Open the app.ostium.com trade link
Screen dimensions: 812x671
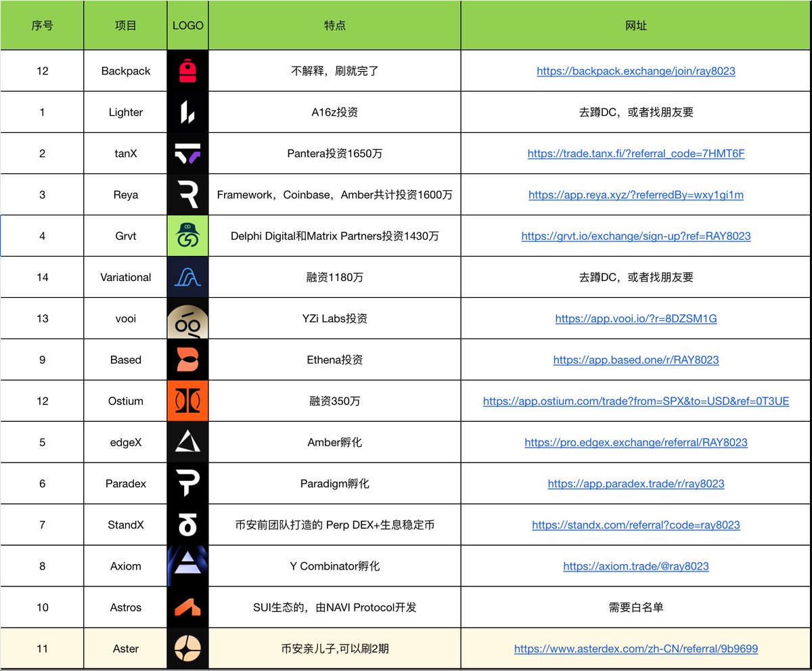point(636,402)
